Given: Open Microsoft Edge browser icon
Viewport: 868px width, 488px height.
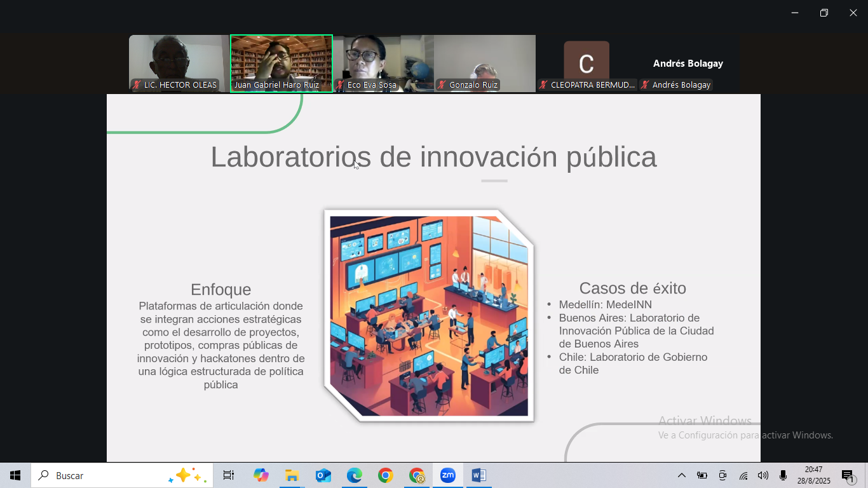Looking at the screenshot, I should (x=354, y=475).
